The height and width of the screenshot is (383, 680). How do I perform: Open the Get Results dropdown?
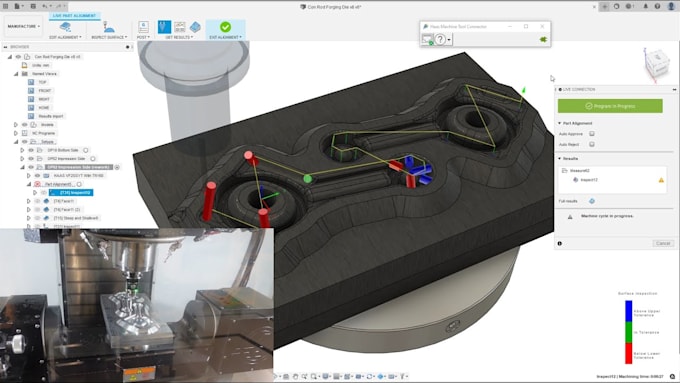[x=179, y=37]
